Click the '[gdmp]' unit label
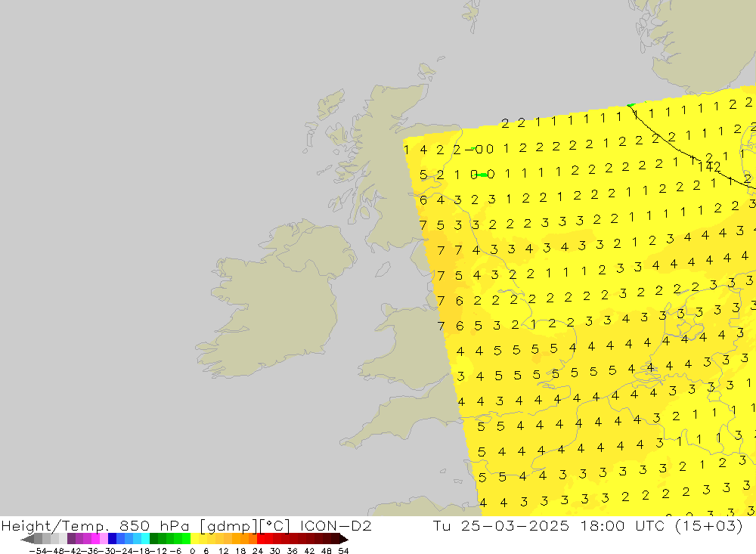Viewport: 756px width, 554px height. coord(228,525)
